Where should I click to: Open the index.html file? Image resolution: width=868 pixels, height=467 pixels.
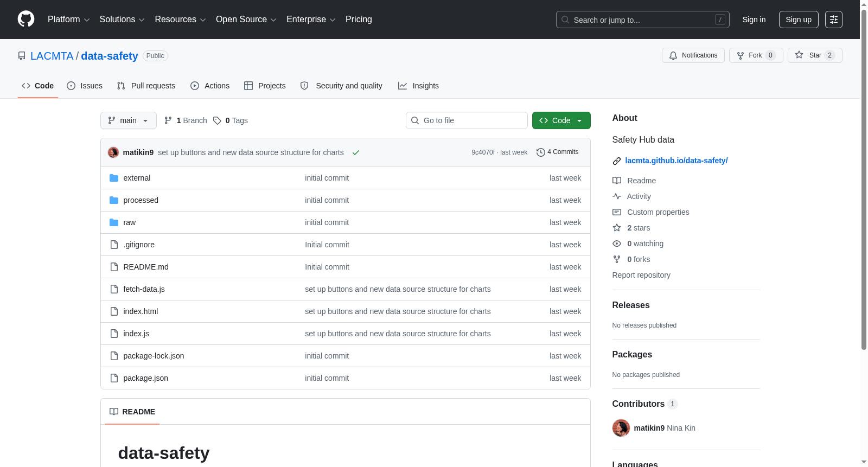click(x=141, y=311)
